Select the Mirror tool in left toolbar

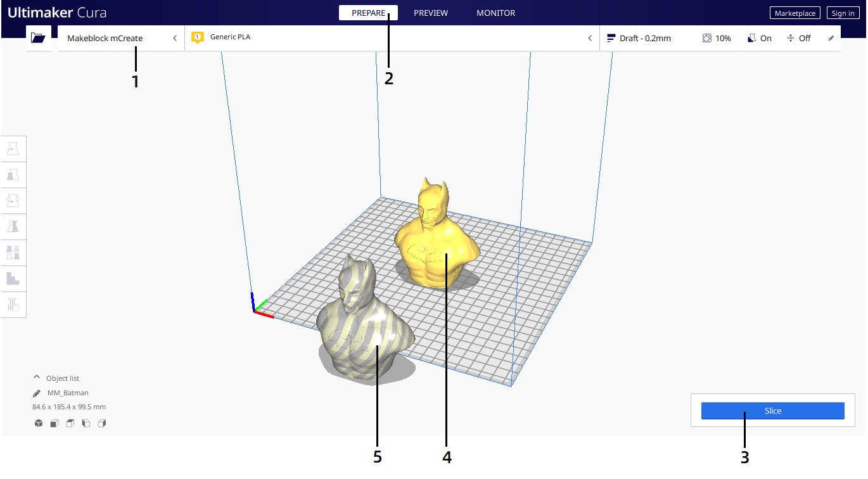13,227
